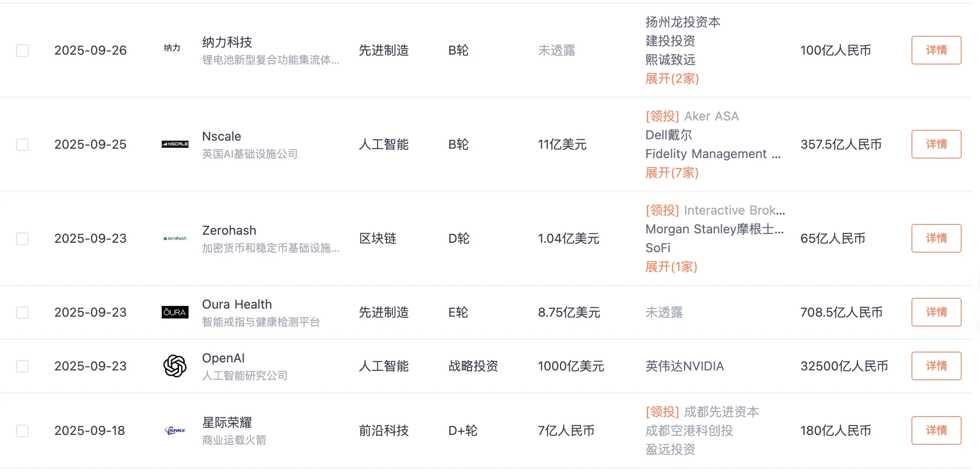
Task: Click investor 建投投资
Action: coord(671,41)
